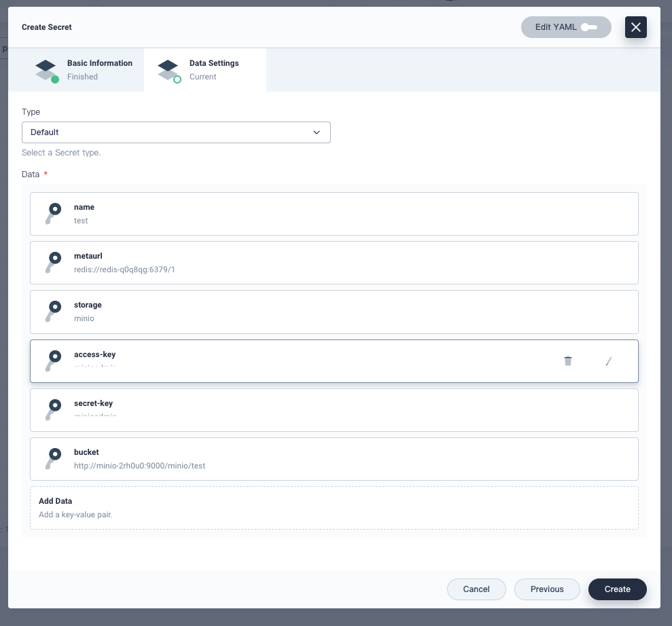Click the key icon beside bucket entry
This screenshot has width=672, height=626.
tap(52, 459)
